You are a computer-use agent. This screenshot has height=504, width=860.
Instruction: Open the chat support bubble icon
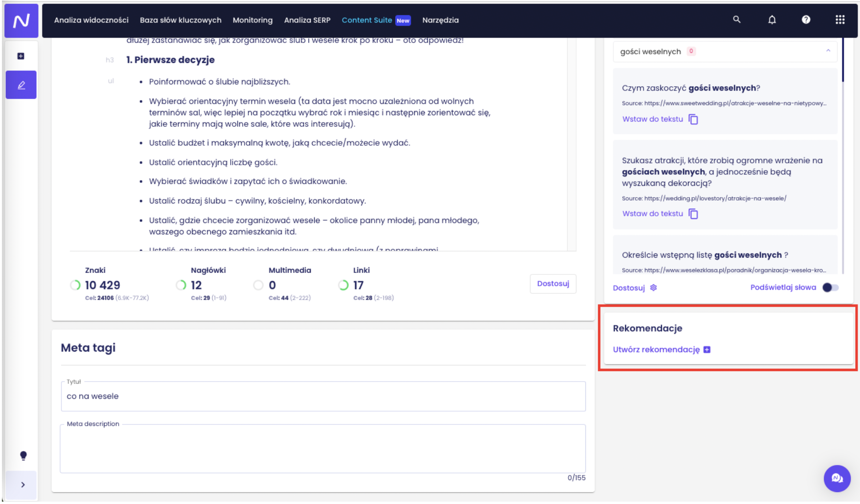(x=837, y=478)
